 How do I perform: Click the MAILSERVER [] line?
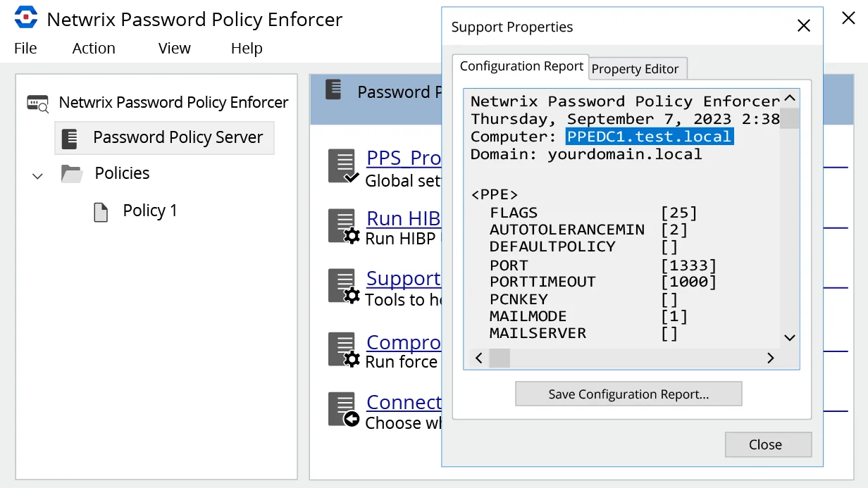tap(583, 334)
